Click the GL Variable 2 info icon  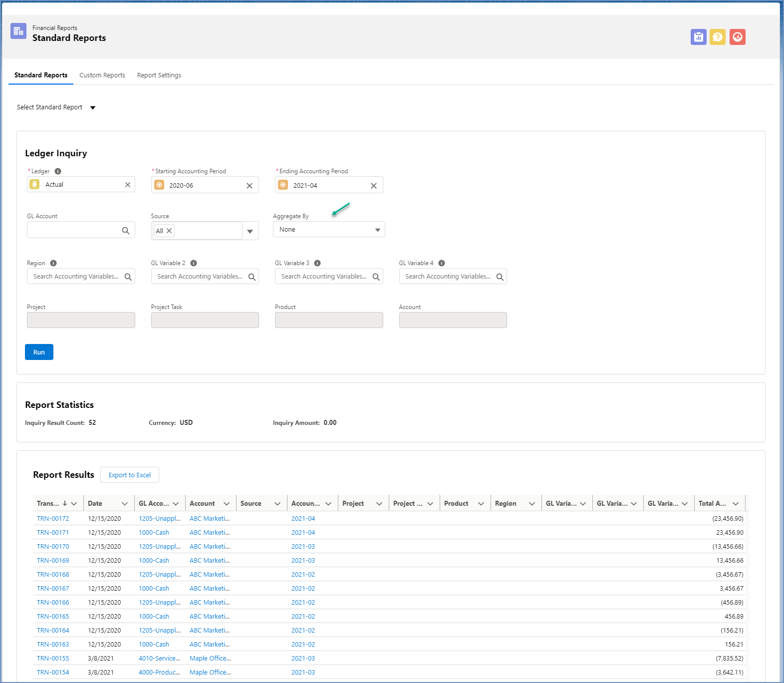tap(194, 263)
